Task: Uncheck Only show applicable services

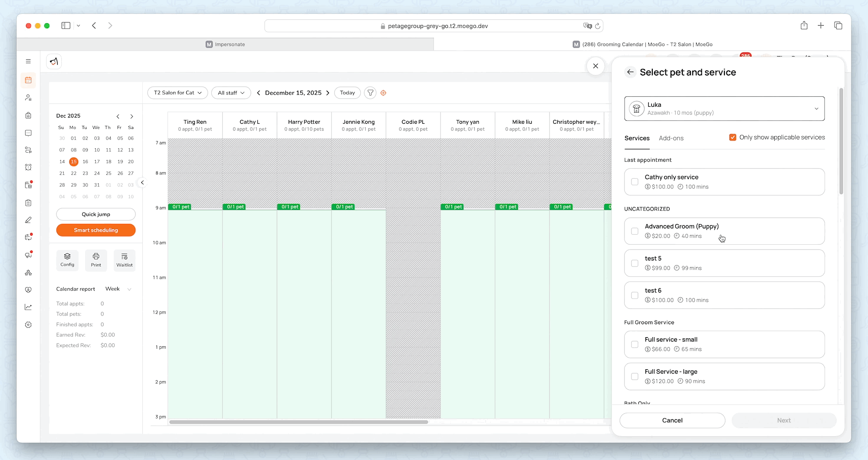Action: tap(733, 138)
